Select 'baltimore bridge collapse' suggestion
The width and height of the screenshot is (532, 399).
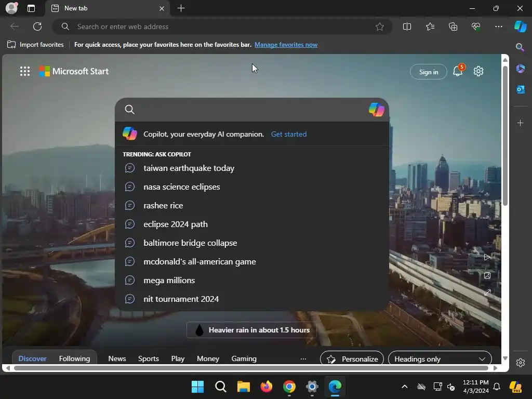pyautogui.click(x=252, y=243)
